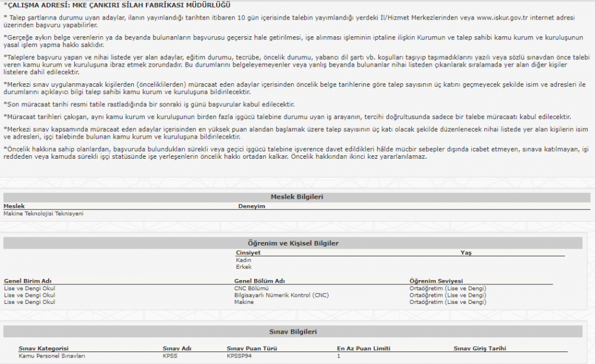The image size is (595, 364).
Task: Select the CNC Bölümü department entry
Action: click(252, 288)
